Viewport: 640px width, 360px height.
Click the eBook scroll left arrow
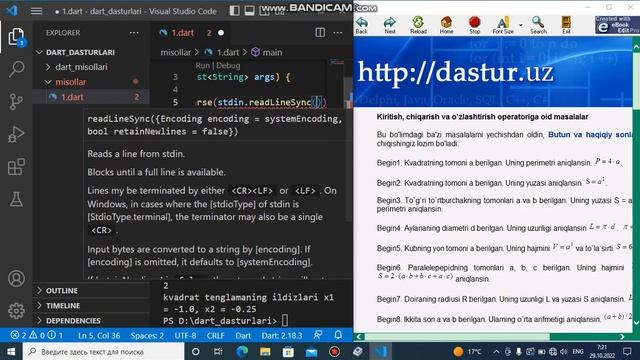coord(359,337)
